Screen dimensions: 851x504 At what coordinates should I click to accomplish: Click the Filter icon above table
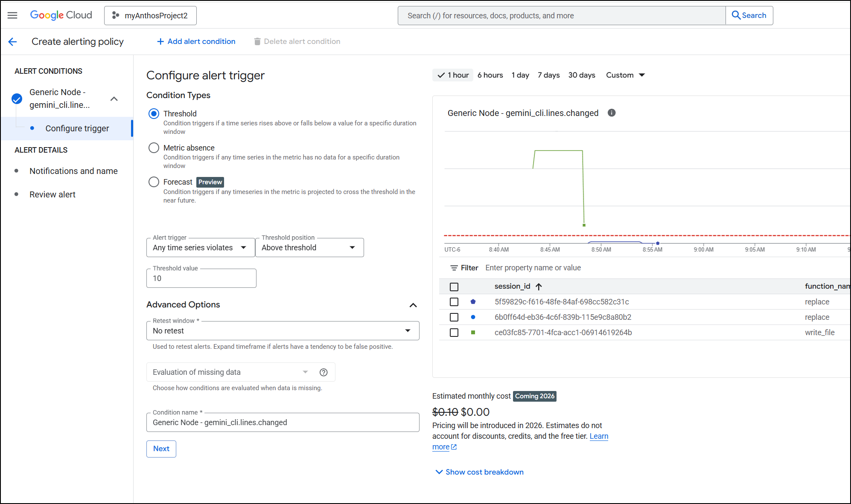pos(454,268)
